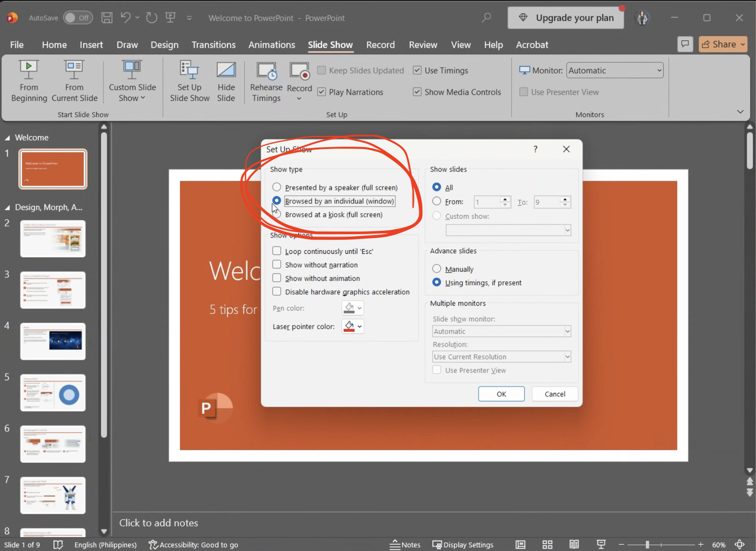
Task: Start Slide Show from status bar
Action: [x=601, y=545]
